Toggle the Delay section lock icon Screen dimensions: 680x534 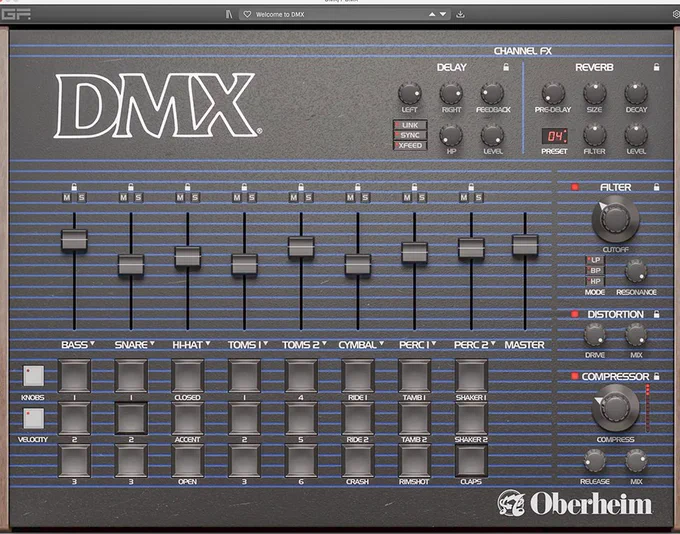pos(506,67)
